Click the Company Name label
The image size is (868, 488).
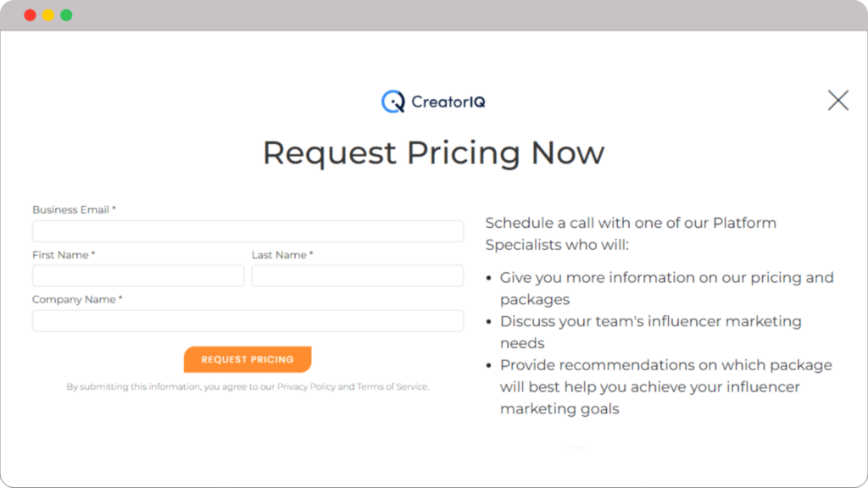[75, 300]
